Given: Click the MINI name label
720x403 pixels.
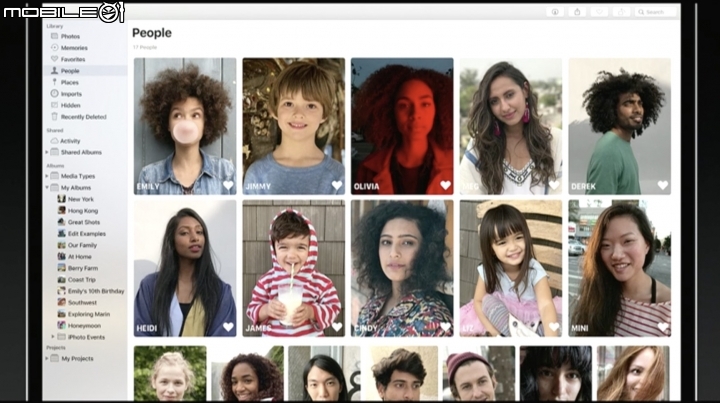Looking at the screenshot, I should pyautogui.click(x=579, y=328).
